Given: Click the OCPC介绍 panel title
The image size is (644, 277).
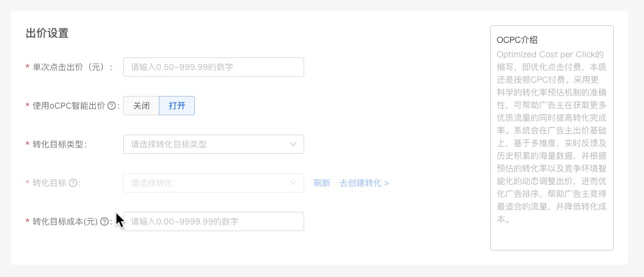Looking at the screenshot, I should [517, 40].
